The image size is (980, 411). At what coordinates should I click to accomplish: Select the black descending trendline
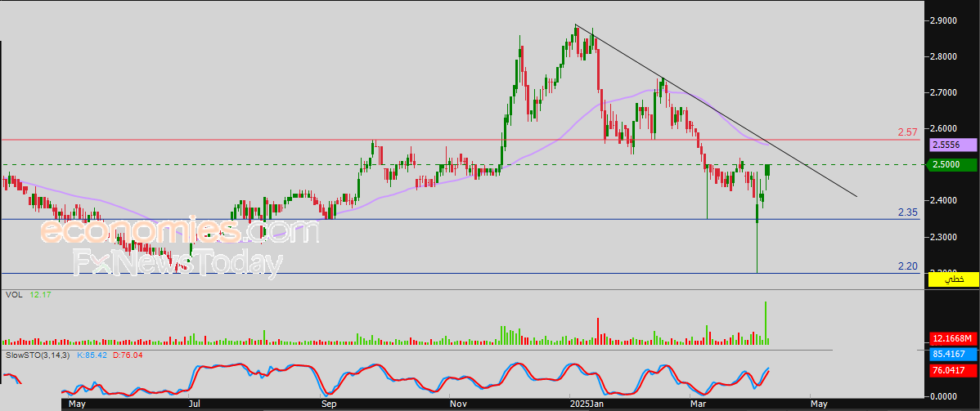coord(716,110)
